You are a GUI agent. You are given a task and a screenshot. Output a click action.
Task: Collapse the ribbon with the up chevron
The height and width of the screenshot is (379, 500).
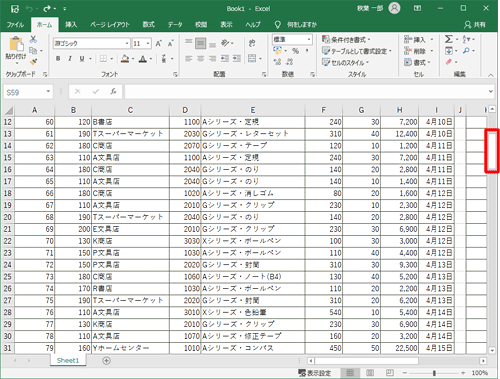pos(490,75)
